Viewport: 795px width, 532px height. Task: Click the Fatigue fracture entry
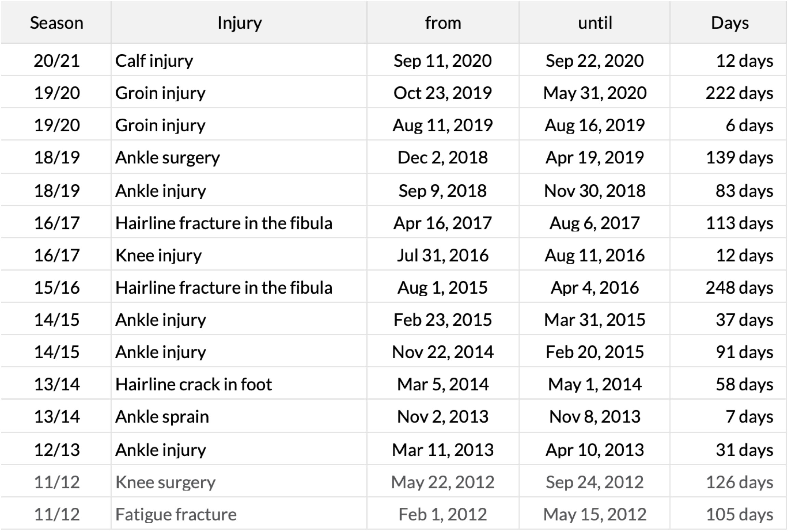(x=176, y=514)
